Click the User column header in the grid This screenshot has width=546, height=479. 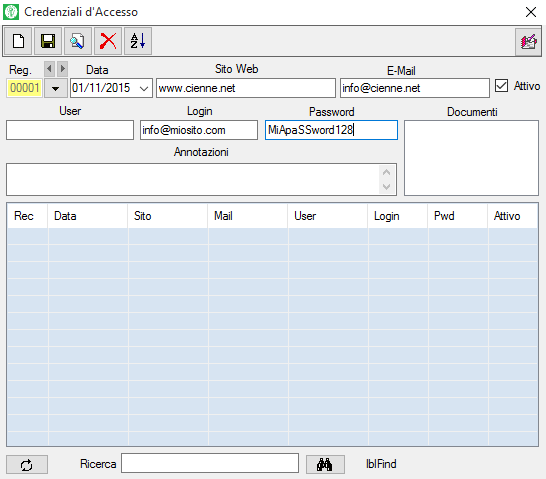[328, 216]
